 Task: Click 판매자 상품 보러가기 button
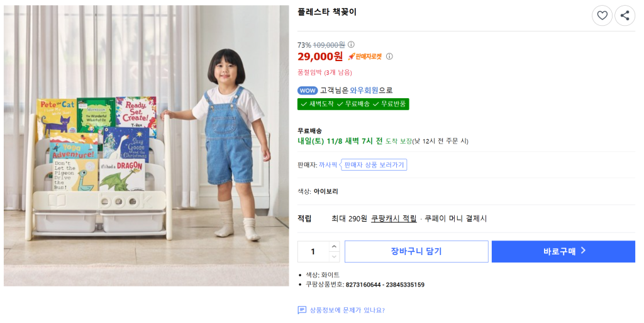click(x=375, y=165)
